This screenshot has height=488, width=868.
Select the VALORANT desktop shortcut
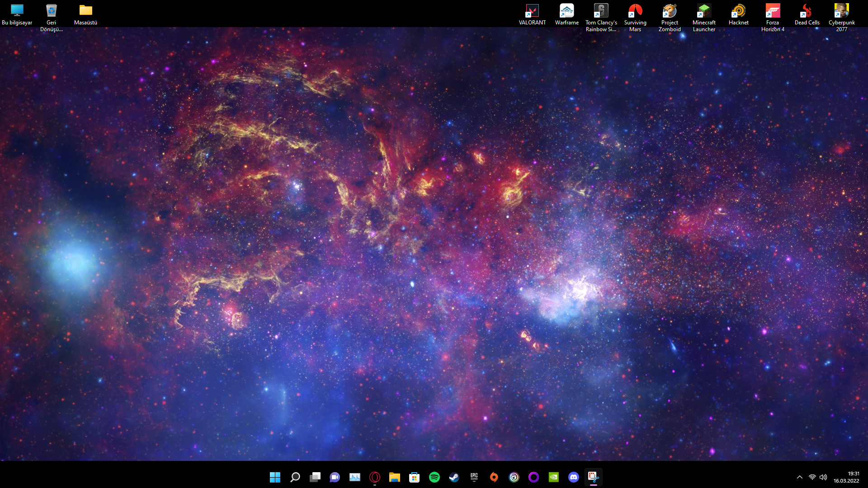(532, 15)
